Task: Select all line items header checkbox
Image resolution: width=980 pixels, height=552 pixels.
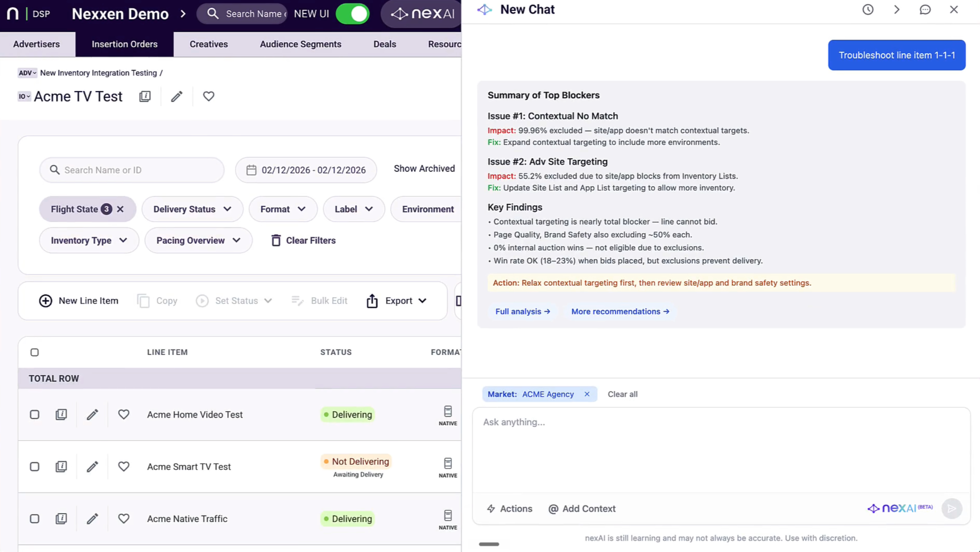Action: click(x=35, y=352)
